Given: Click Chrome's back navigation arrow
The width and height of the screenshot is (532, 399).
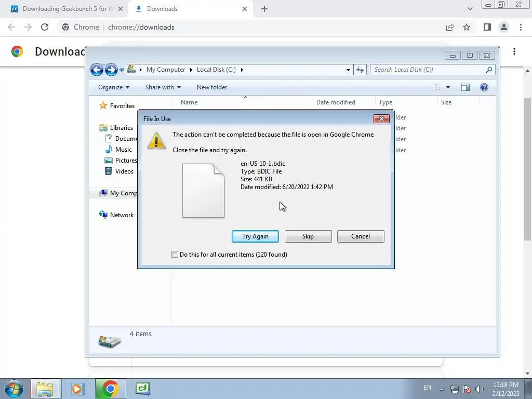Looking at the screenshot, I should [x=11, y=27].
